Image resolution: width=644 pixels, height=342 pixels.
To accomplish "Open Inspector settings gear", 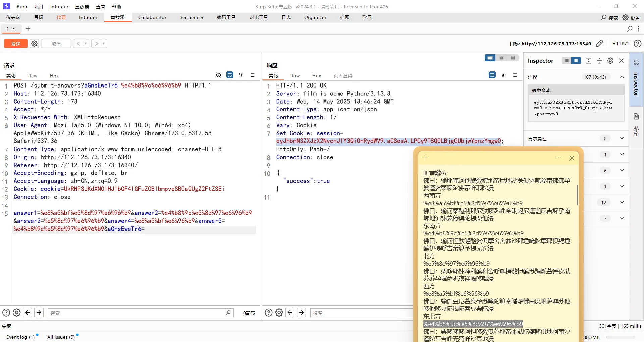I will click(610, 60).
